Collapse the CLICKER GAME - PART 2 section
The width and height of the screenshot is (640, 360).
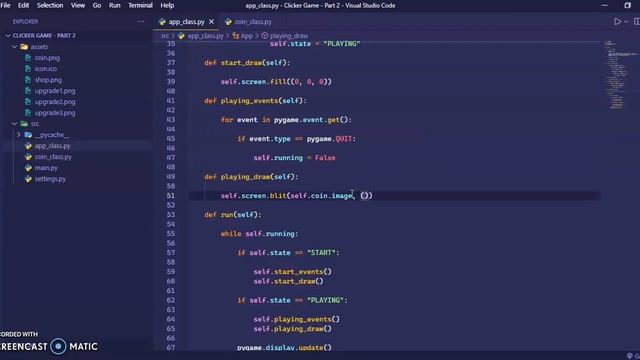[8, 36]
